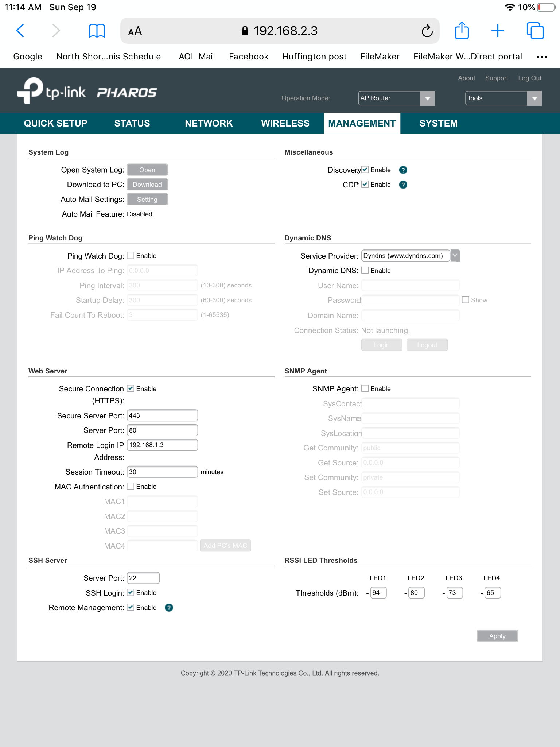The height and width of the screenshot is (747, 560).
Task: Tap the 192.168.2.3 address bar
Action: click(x=280, y=31)
